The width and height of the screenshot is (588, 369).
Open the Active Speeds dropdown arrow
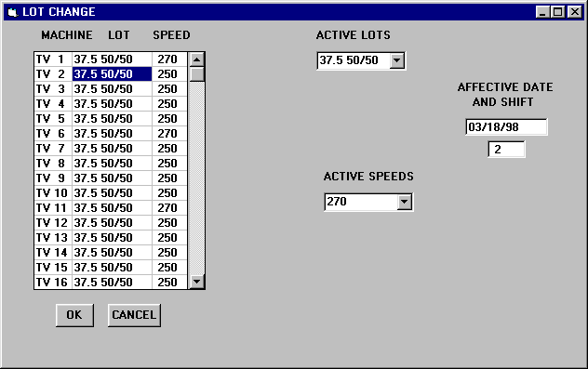404,202
